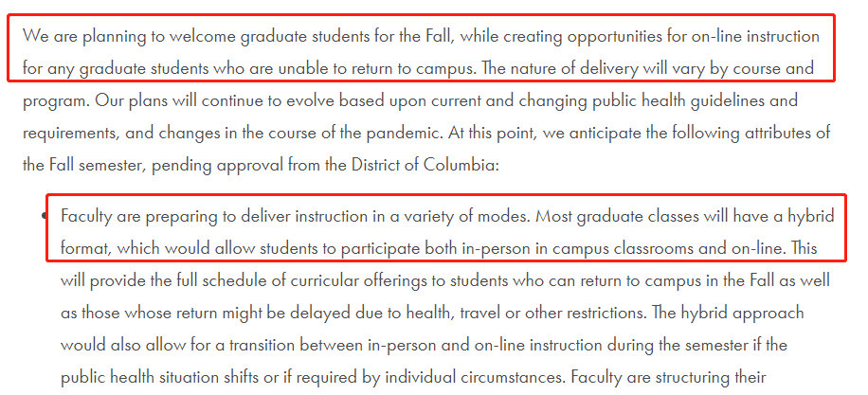Image resolution: width=868 pixels, height=395 pixels.
Task: Click the words 'on-line instruction' in first line
Action: 745,37
